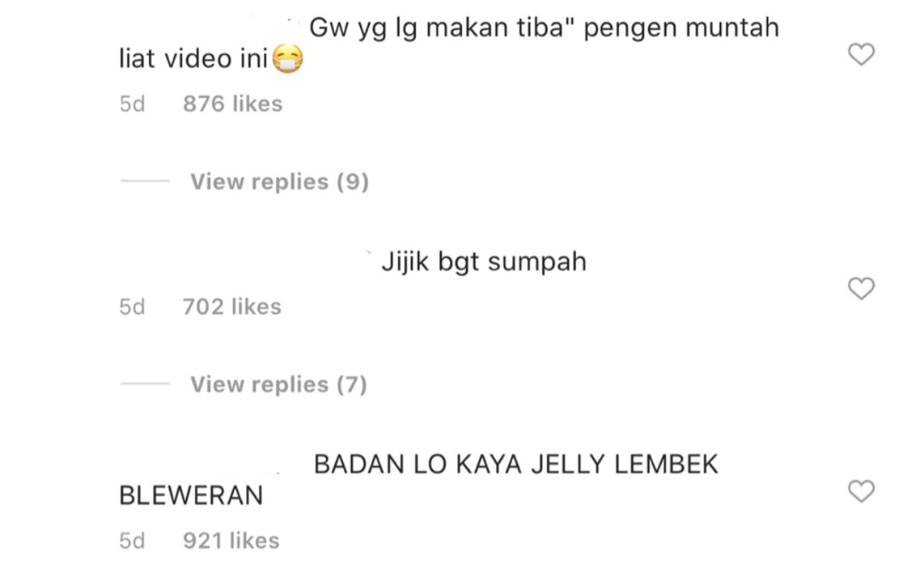Click the 5d timestamp next to 921 likes
The height and width of the screenshot is (580, 924).
coord(132,541)
